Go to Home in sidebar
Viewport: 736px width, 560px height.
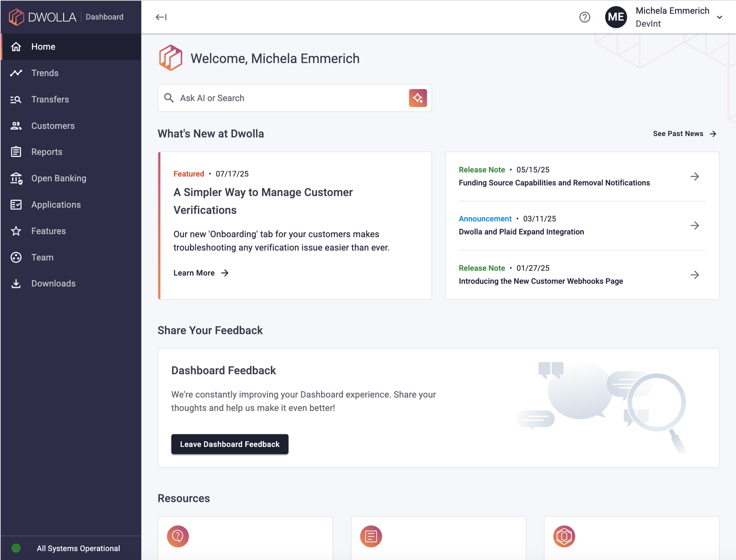pos(71,47)
